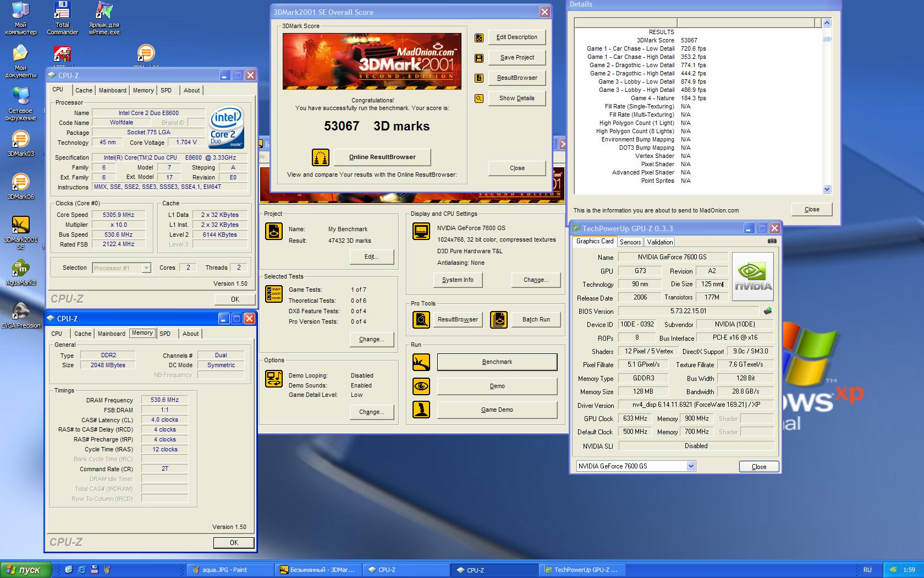Click Internet Explorer quick launch icon

(81, 570)
